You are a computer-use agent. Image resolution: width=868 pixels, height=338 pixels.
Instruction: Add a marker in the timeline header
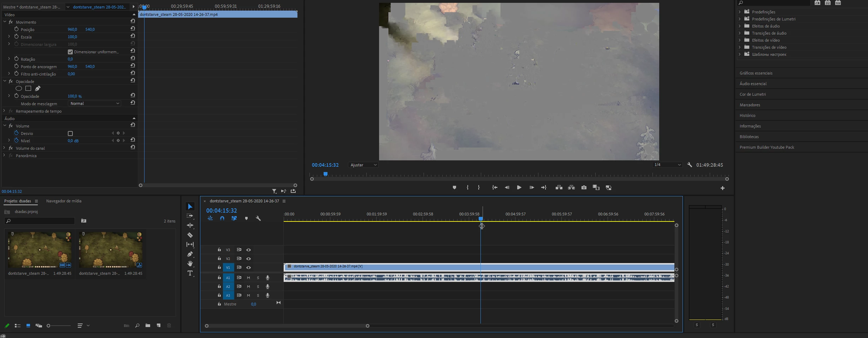click(x=246, y=218)
